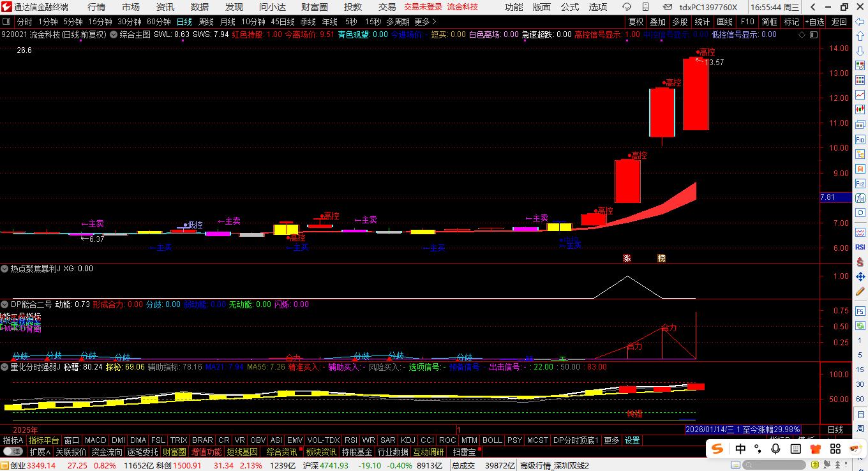Toggle the 弹 switch at bottom left
This screenshot has width=868, height=471.
point(13,451)
